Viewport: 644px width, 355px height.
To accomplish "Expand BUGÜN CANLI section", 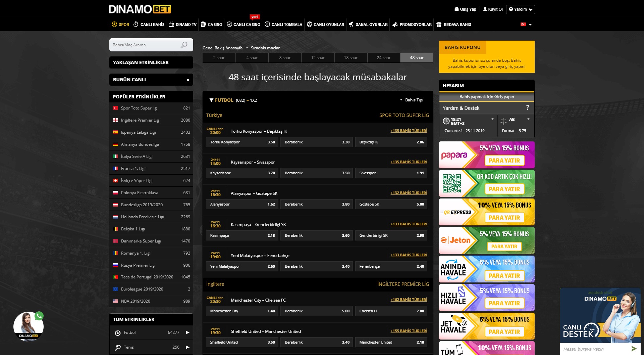I will 151,80.
